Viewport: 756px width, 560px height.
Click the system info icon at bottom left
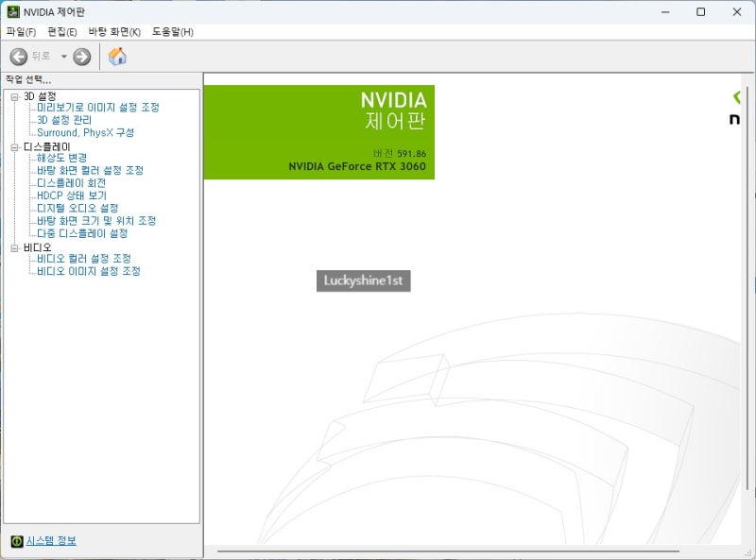17,541
